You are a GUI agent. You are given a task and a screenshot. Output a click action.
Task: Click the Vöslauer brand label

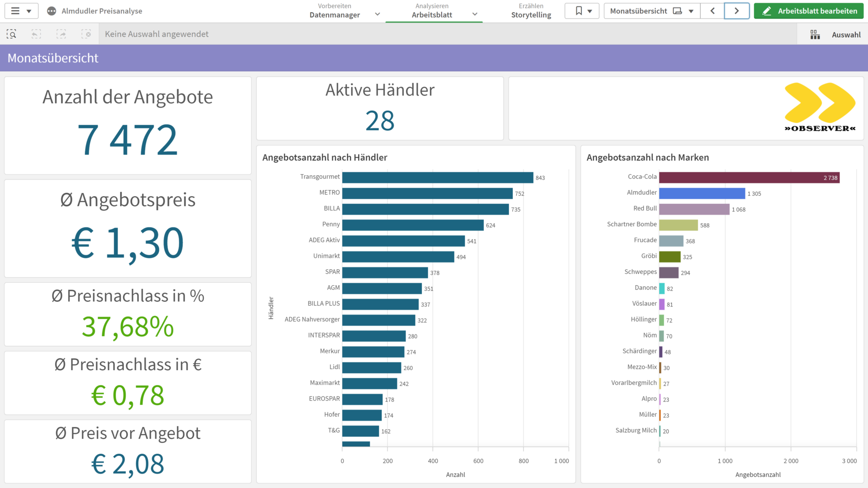(644, 303)
